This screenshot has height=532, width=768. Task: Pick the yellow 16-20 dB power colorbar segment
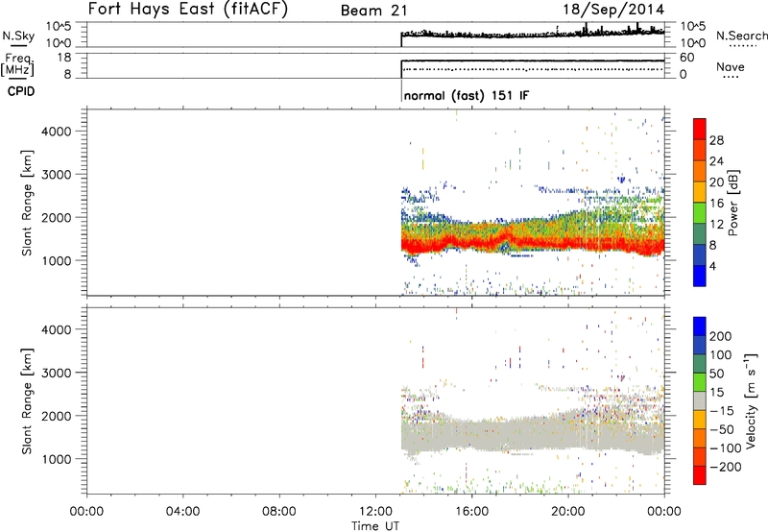(700, 192)
